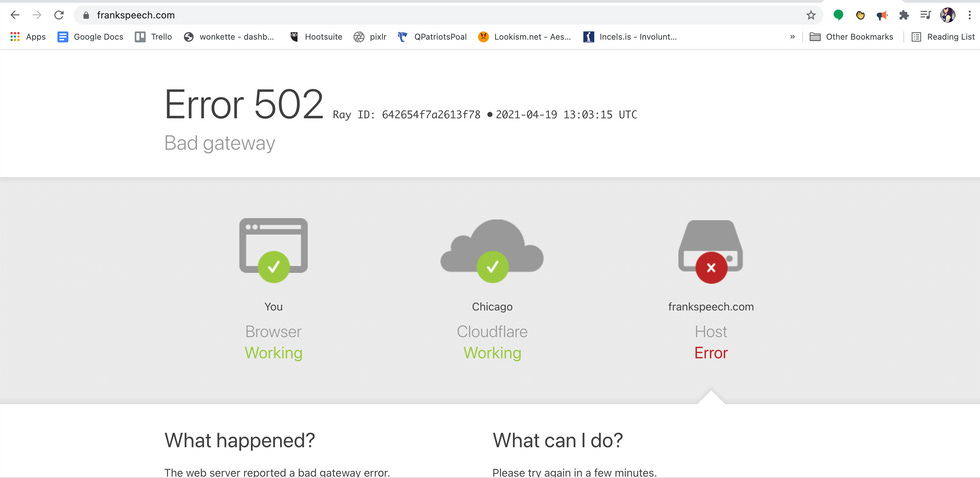Select the frankspeech.com URL in address bar
Screen dimensions: 980x478
pyautogui.click(x=136, y=15)
